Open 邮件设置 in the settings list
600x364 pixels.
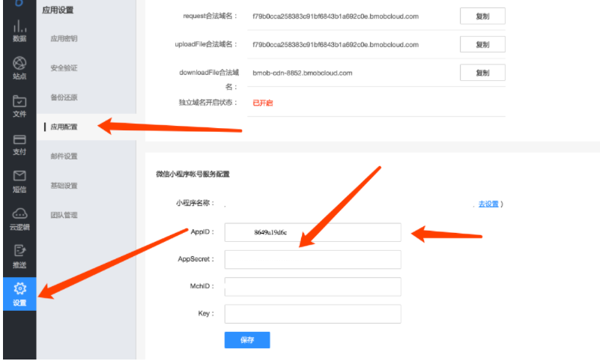click(x=64, y=157)
